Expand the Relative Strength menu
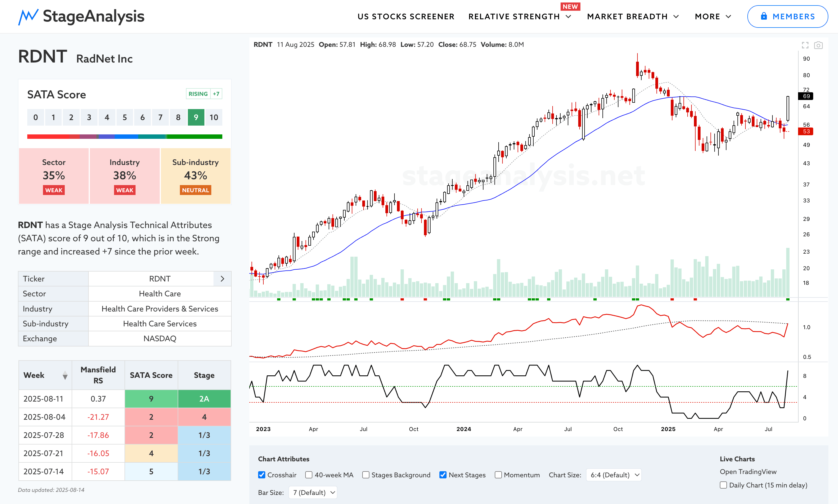The image size is (838, 504). (x=520, y=17)
